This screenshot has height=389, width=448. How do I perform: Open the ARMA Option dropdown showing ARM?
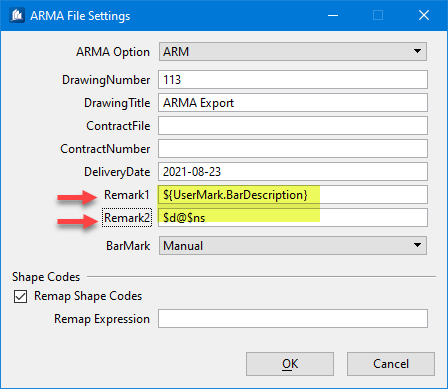(293, 52)
